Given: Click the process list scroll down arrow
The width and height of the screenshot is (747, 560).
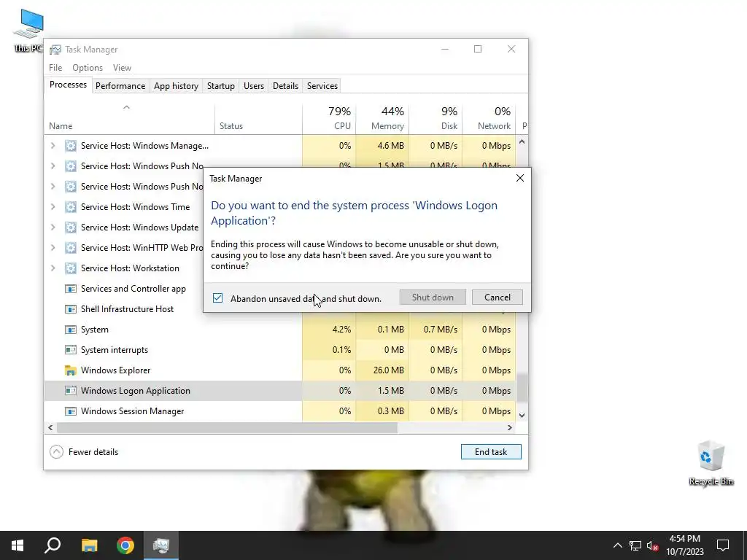Looking at the screenshot, I should pos(522,415).
